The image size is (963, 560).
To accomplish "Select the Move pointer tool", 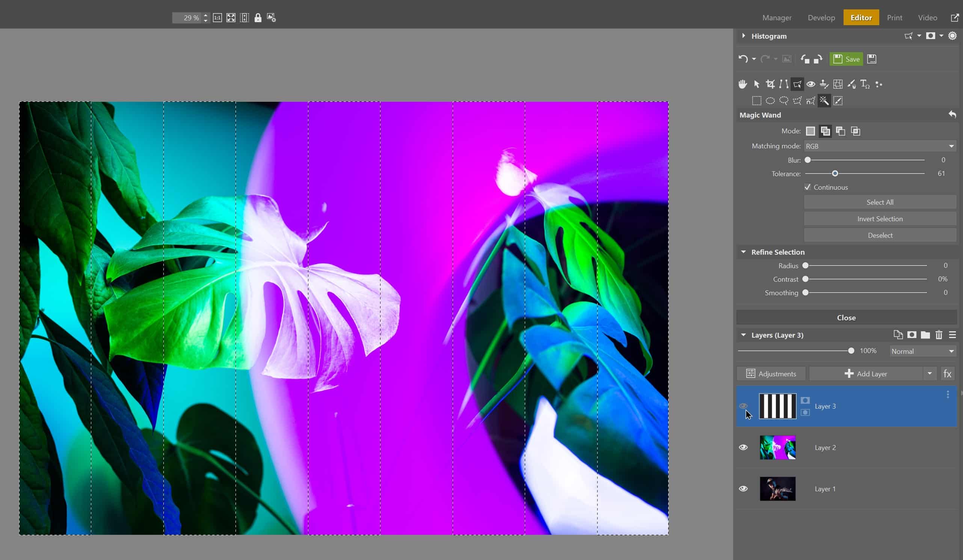I will [757, 84].
